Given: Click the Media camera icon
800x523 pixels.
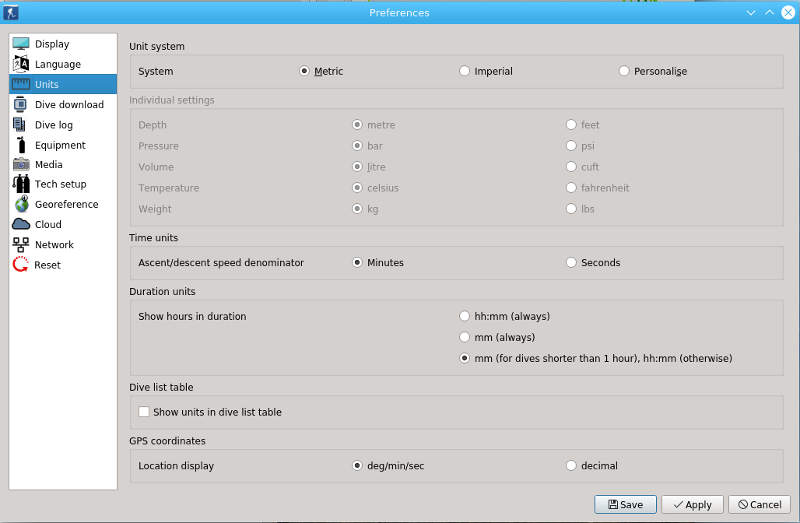Looking at the screenshot, I should point(21,164).
